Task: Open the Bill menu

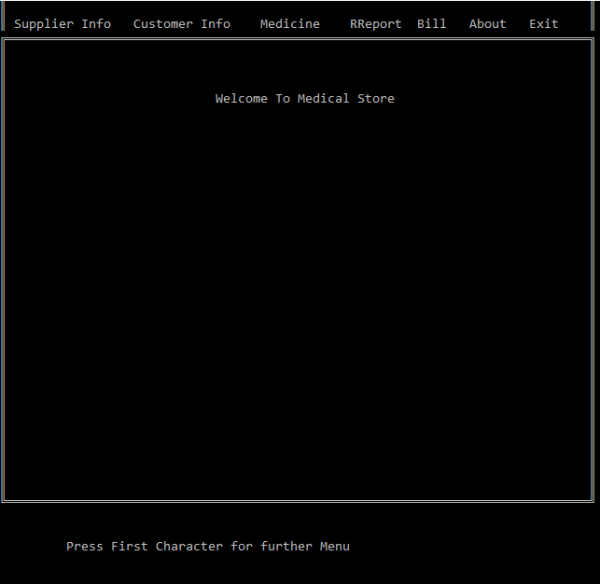Action: 432,24
